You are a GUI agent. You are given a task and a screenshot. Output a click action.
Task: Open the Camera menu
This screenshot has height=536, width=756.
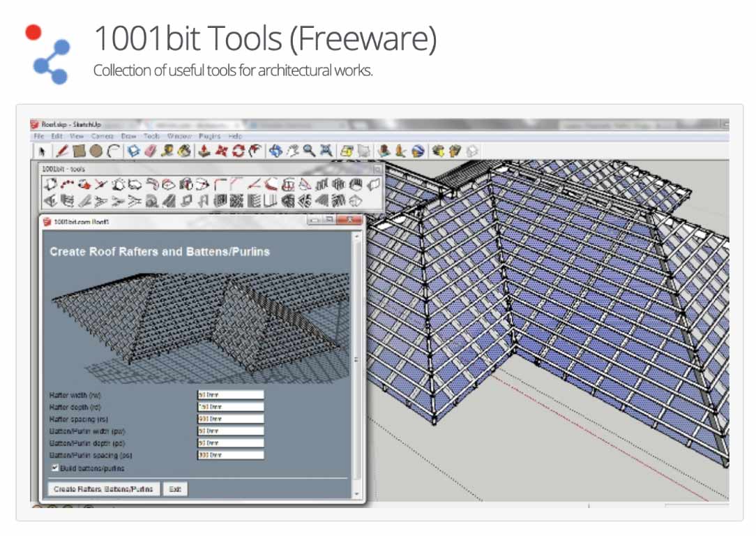coord(103,136)
